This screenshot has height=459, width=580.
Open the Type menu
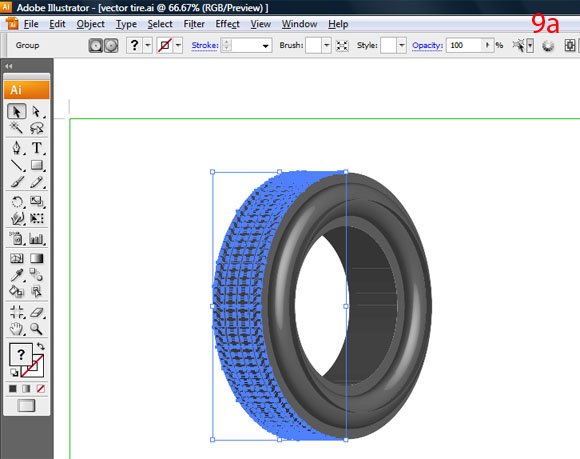126,24
